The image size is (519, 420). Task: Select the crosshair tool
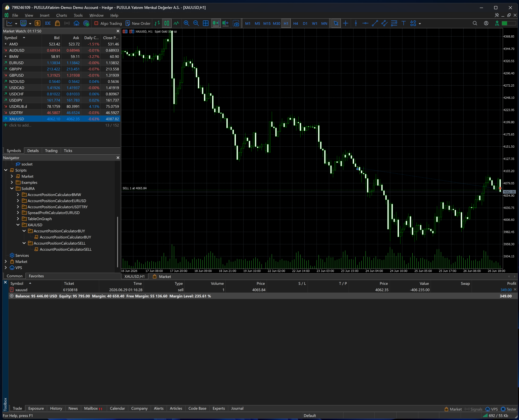click(x=345, y=23)
